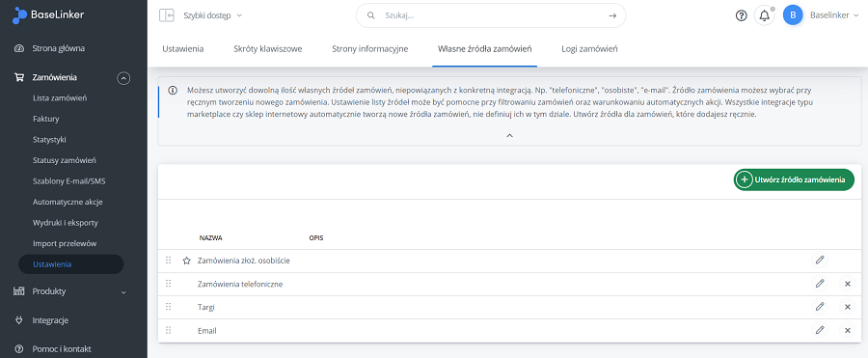Go to Automatyczne akcje in the sidebar

68,202
